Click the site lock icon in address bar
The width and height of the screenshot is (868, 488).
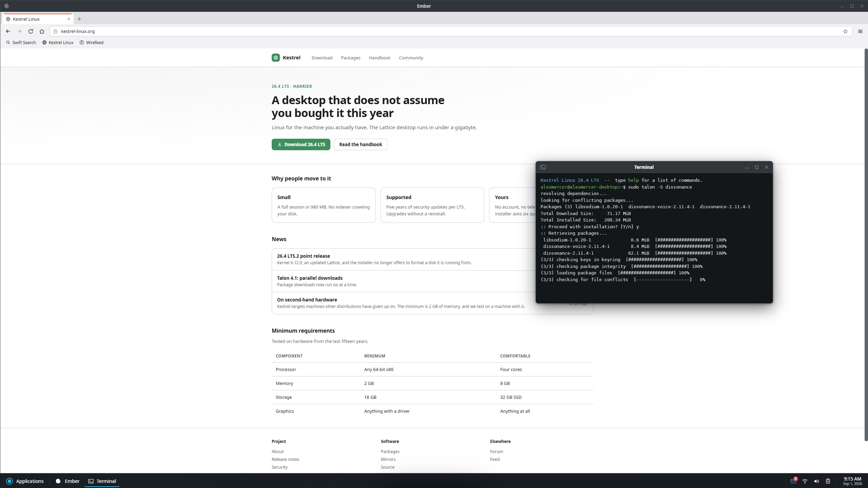coord(56,31)
